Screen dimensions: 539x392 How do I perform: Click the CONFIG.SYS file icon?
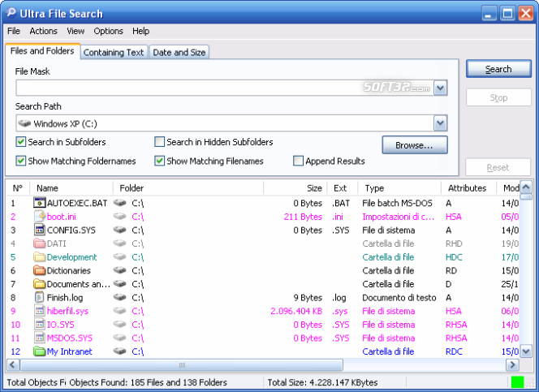click(40, 230)
